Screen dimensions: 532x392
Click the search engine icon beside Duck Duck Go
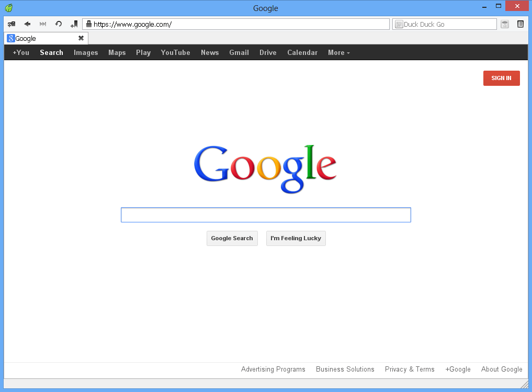pyautogui.click(x=399, y=24)
